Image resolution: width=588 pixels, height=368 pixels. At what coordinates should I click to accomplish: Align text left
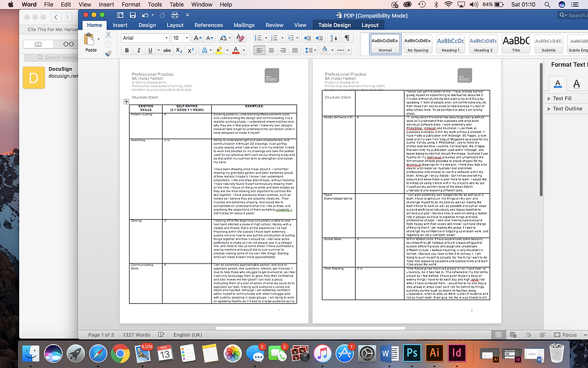tap(259, 50)
